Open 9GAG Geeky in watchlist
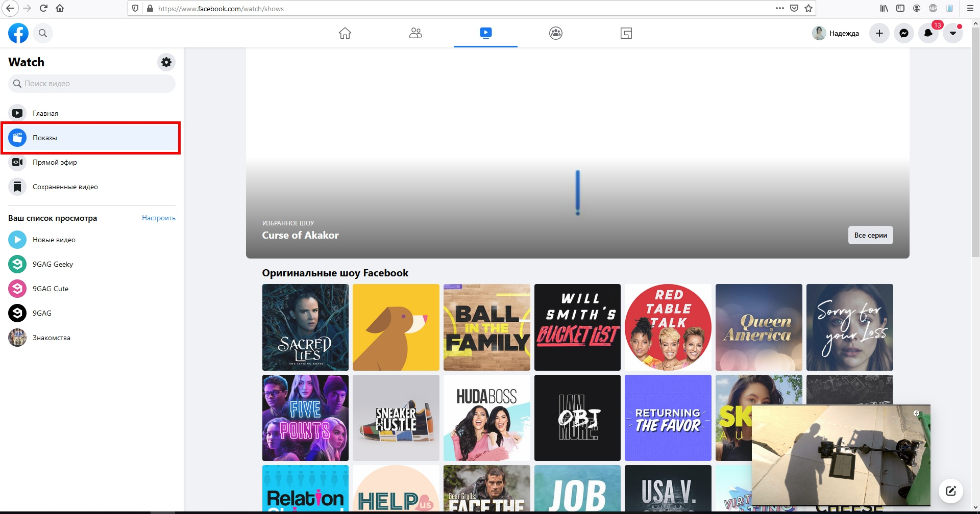This screenshot has width=980, height=514. (92, 264)
